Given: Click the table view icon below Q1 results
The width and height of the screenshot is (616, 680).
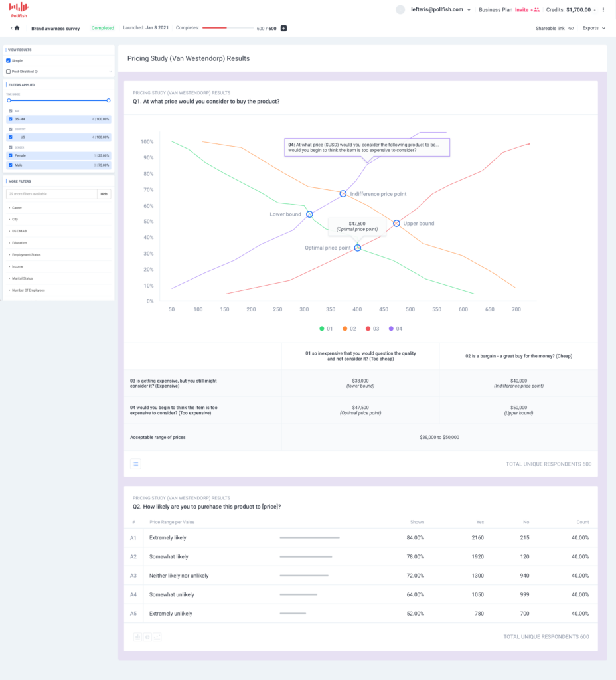Looking at the screenshot, I should (x=135, y=464).
